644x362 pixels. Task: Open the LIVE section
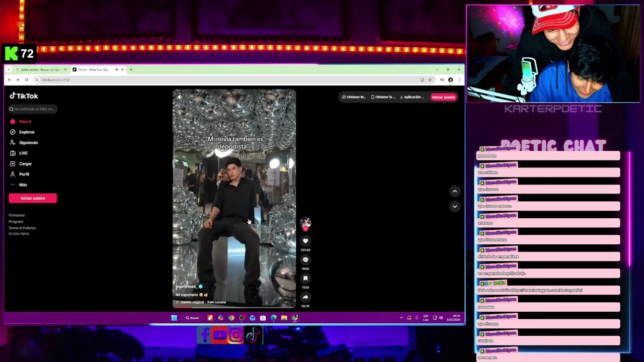(19, 153)
